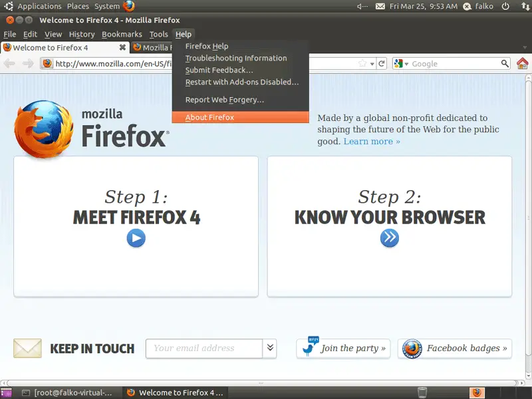Select About Firefox in Help menu

(x=241, y=118)
